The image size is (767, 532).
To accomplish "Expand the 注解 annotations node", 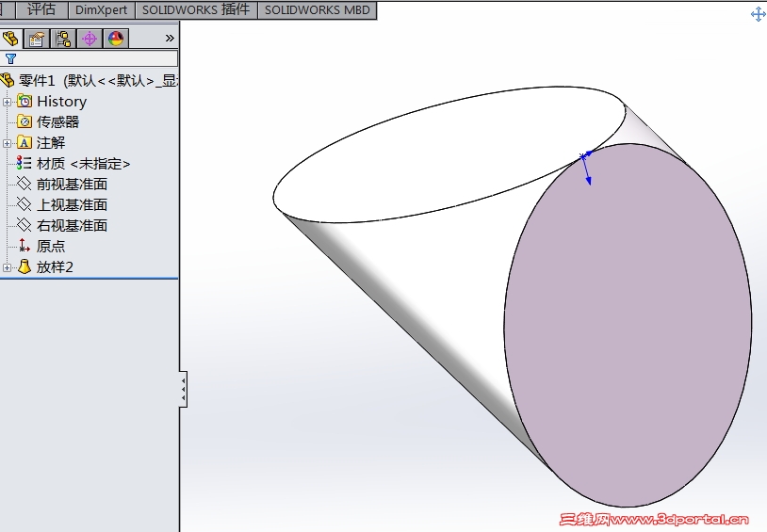I will pos(7,143).
